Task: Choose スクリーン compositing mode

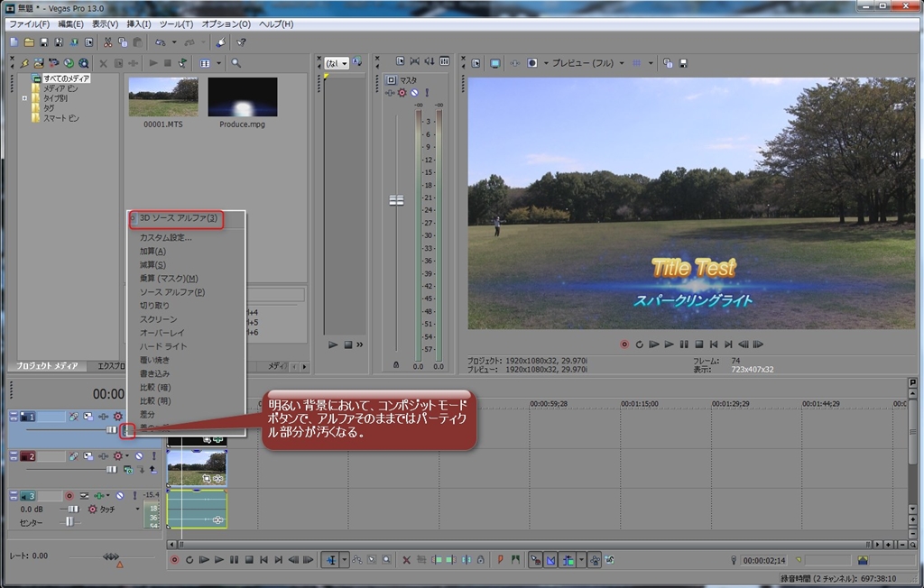Action: (158, 319)
